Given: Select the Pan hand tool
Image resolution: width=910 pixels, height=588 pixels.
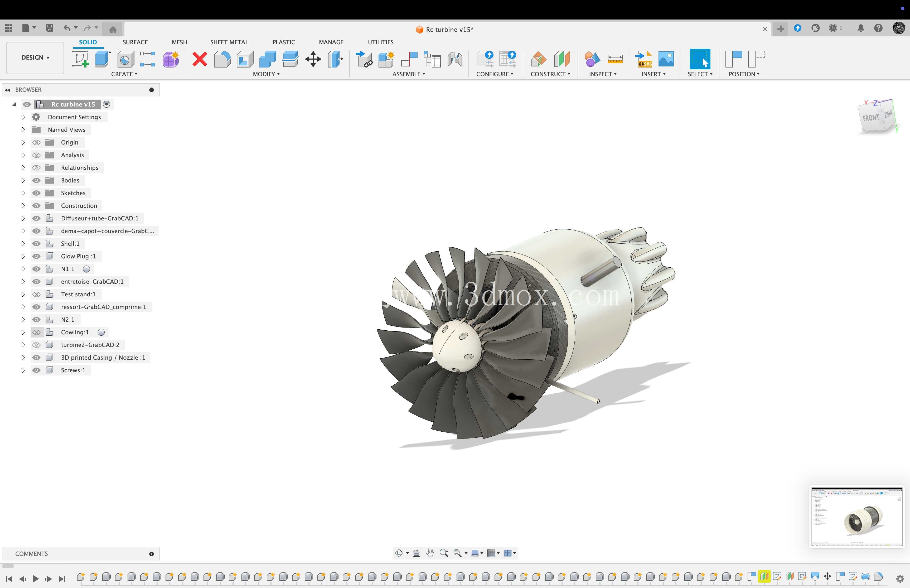Looking at the screenshot, I should tap(430, 553).
